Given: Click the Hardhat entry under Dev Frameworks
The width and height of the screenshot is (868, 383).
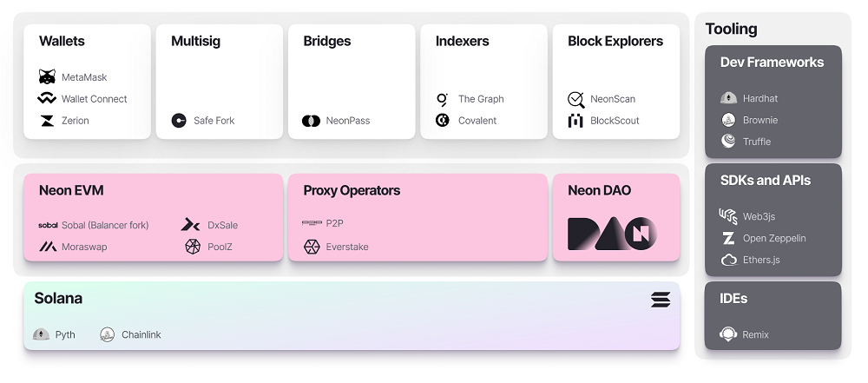Looking at the screenshot, I should point(750,98).
